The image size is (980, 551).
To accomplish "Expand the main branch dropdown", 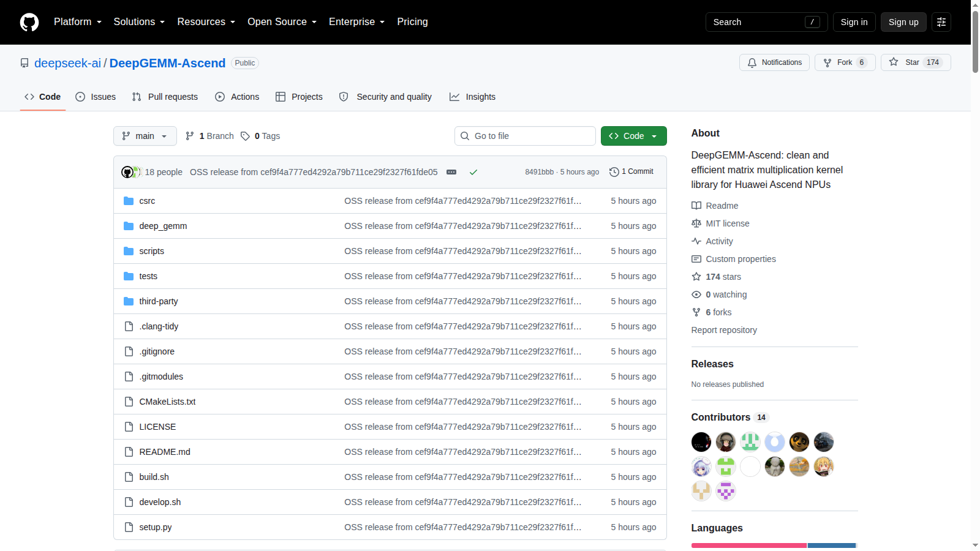I will point(145,136).
